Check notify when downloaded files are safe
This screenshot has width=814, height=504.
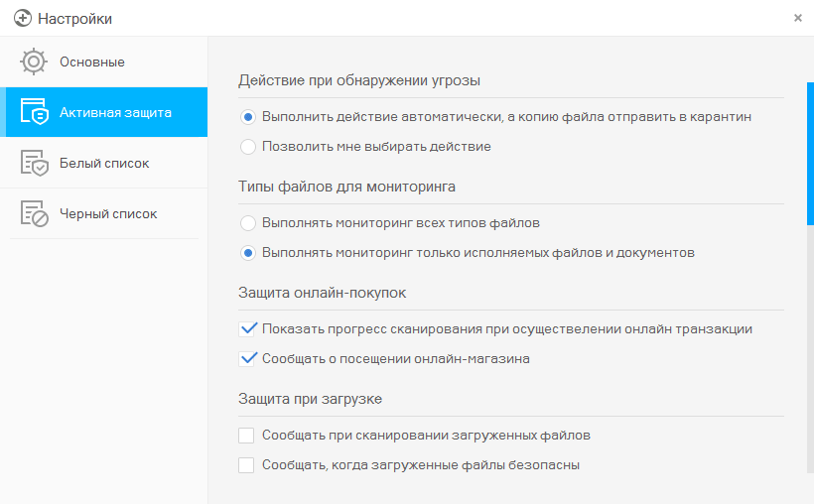coord(247,464)
